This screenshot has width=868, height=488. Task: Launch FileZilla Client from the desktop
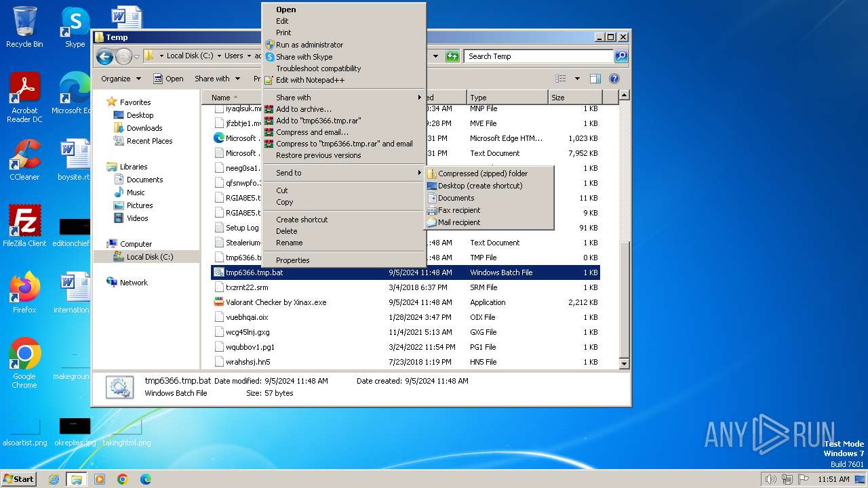point(24,226)
